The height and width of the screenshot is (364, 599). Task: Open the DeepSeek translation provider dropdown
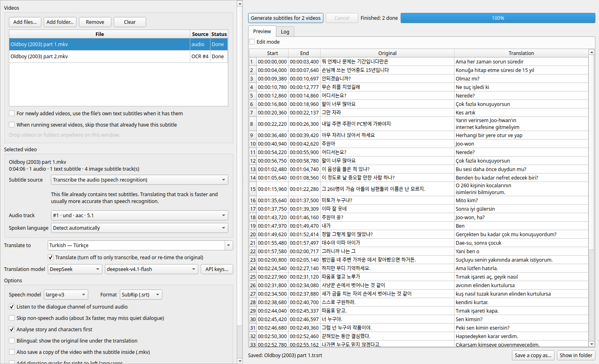[x=75, y=269]
